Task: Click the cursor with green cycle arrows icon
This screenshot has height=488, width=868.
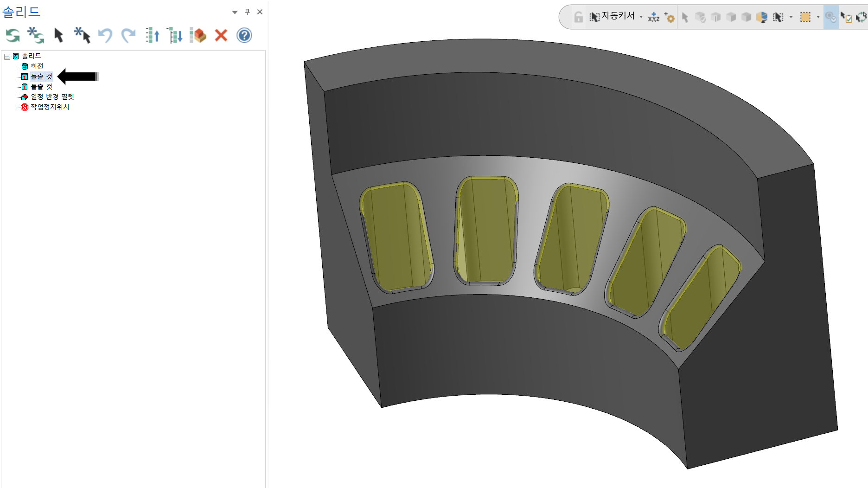Action: click(862, 17)
